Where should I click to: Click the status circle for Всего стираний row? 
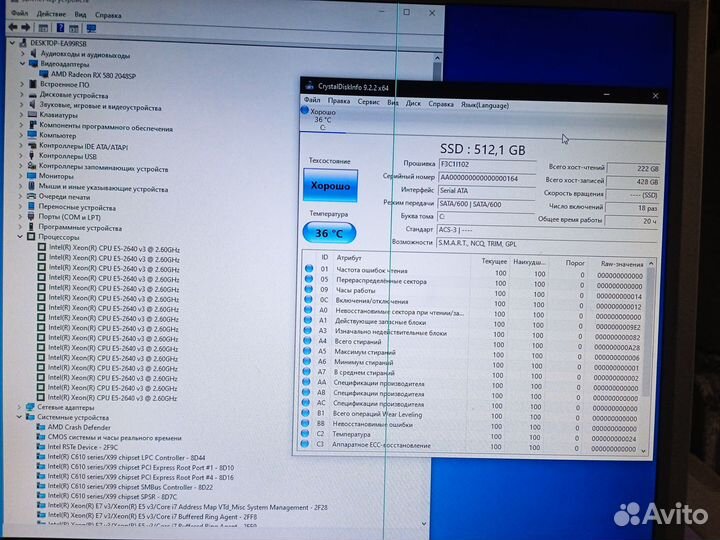tap(308, 341)
